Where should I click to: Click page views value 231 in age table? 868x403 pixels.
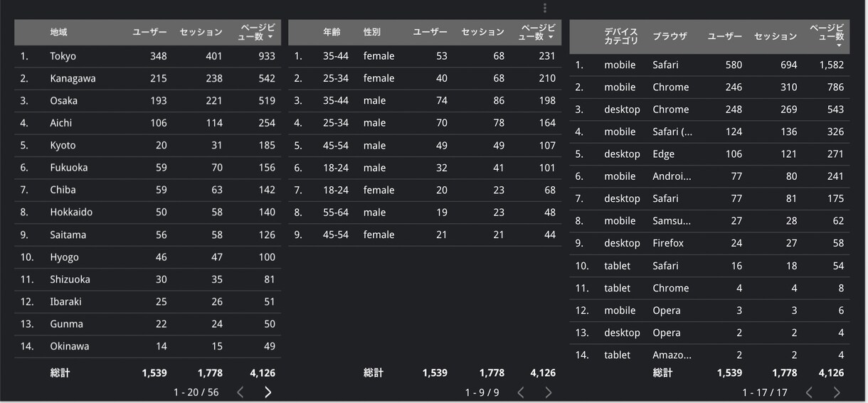click(547, 56)
